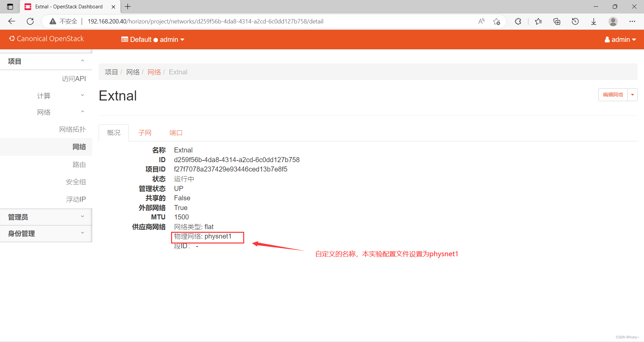Open browser Collections icon
644x342 pixels.
(x=557, y=21)
